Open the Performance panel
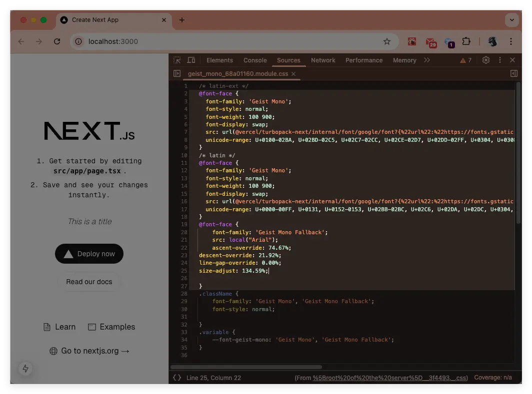 [363, 60]
